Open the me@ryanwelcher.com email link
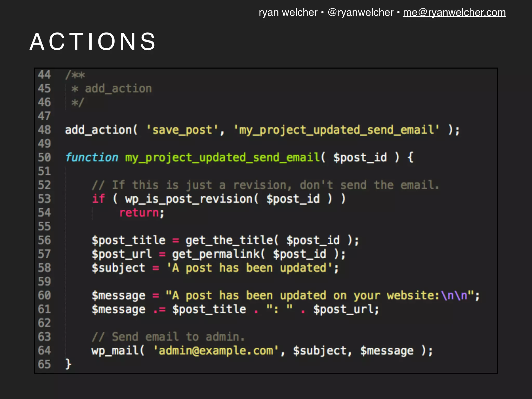This screenshot has height=399, width=532. 454,12
